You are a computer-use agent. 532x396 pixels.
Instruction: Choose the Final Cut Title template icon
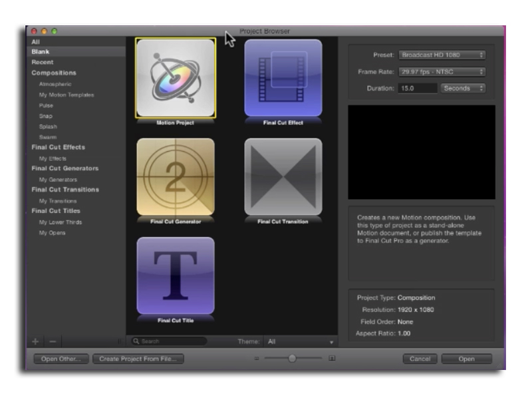coord(176,276)
